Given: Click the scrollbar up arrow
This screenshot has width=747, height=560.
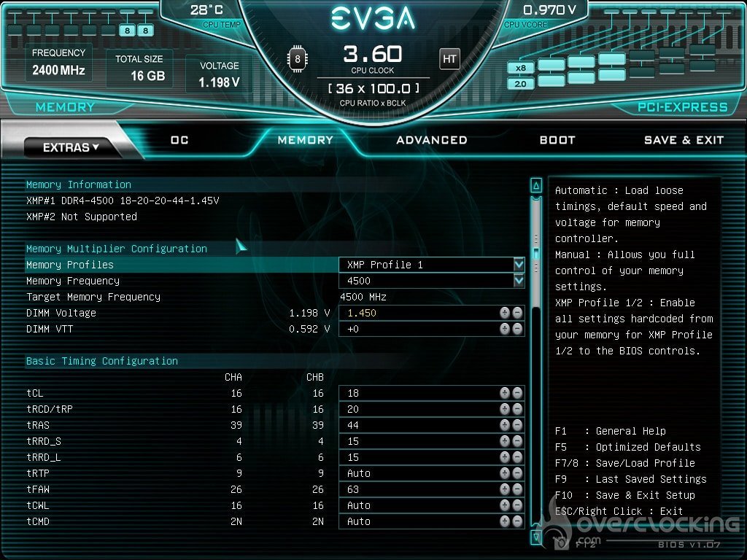Looking at the screenshot, I should [x=536, y=186].
